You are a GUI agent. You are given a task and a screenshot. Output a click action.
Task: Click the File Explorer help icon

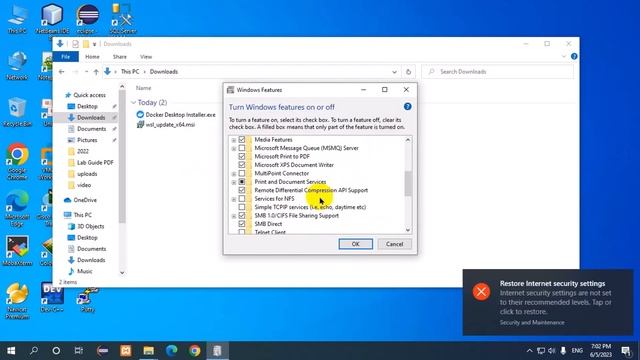tap(574, 56)
